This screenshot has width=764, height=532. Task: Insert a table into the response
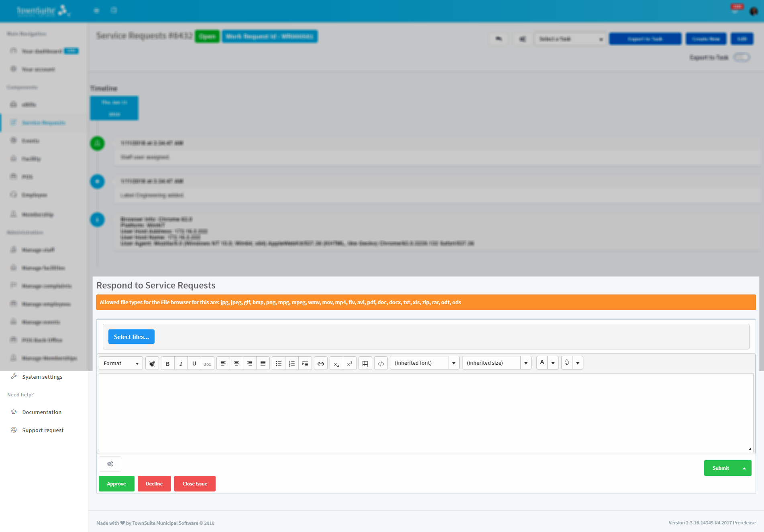coord(365,363)
